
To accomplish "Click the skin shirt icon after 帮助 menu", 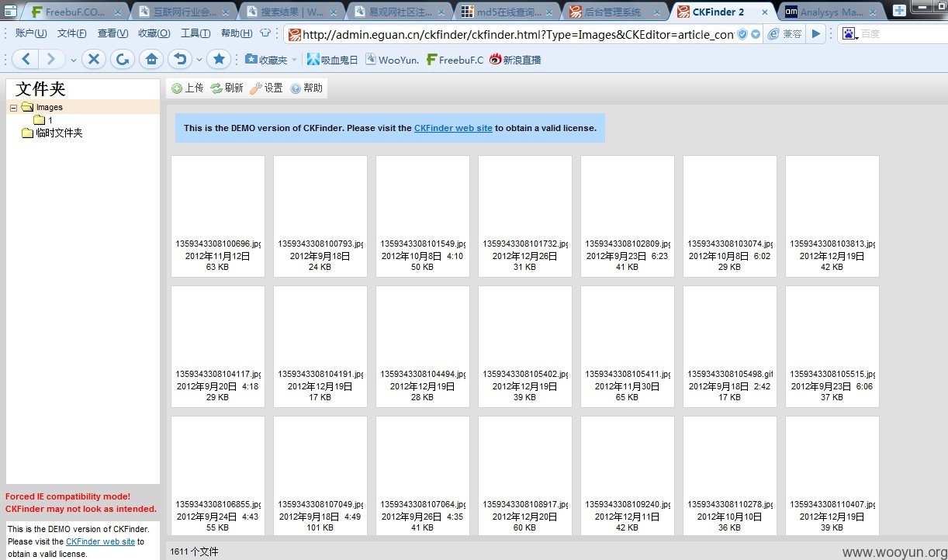I will point(265,33).
